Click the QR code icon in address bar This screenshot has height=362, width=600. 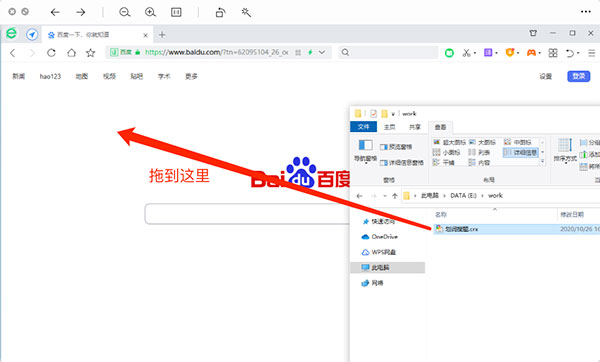tap(298, 53)
